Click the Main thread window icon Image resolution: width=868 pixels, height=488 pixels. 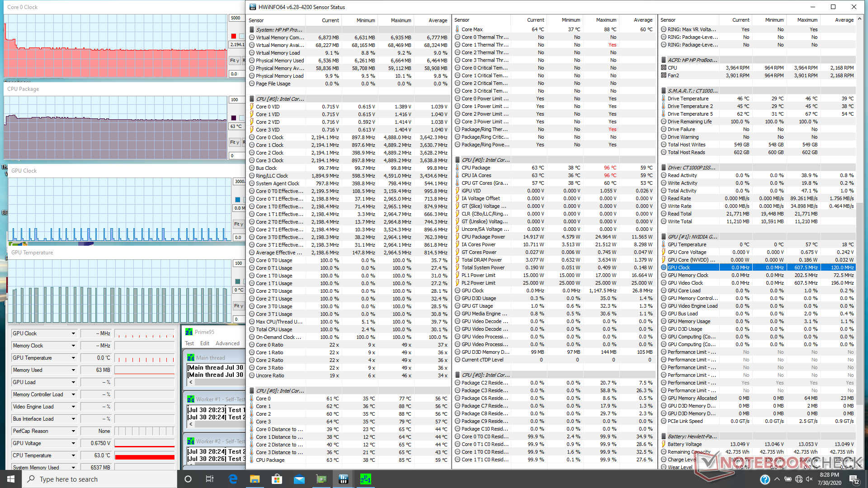(191, 358)
